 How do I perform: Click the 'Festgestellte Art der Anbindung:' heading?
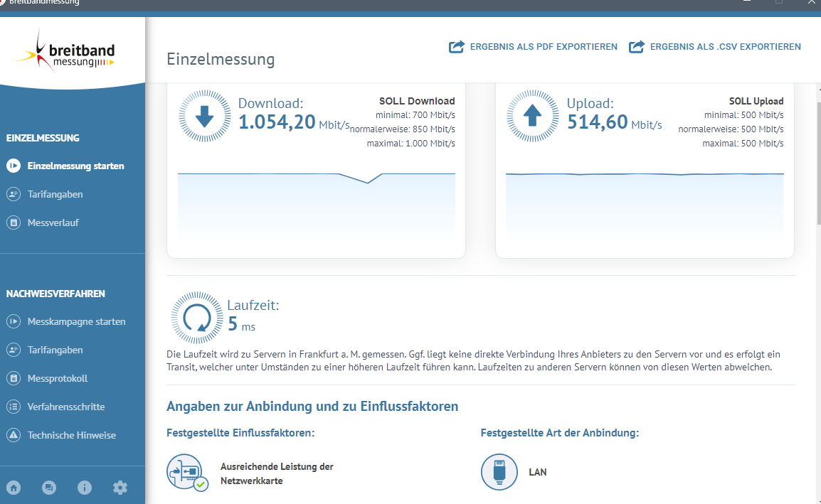tap(560, 433)
